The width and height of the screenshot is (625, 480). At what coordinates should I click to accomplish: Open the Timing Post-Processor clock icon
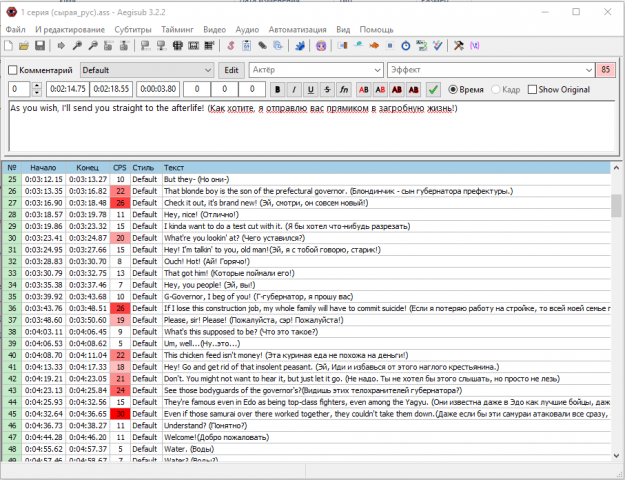click(405, 46)
